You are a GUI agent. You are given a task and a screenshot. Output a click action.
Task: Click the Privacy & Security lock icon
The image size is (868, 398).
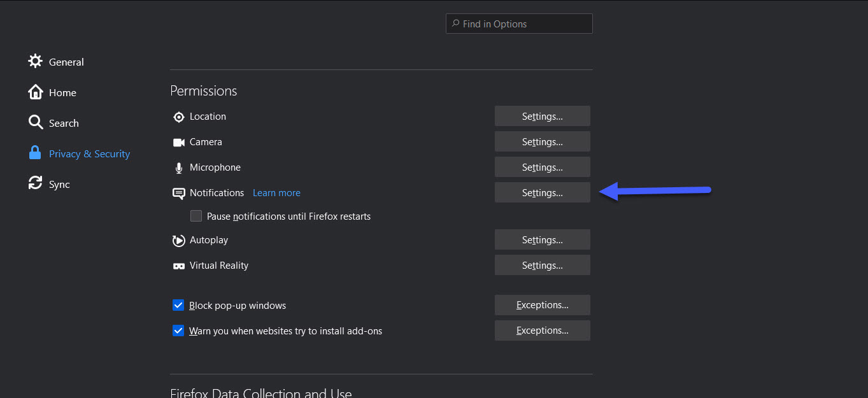[35, 153]
